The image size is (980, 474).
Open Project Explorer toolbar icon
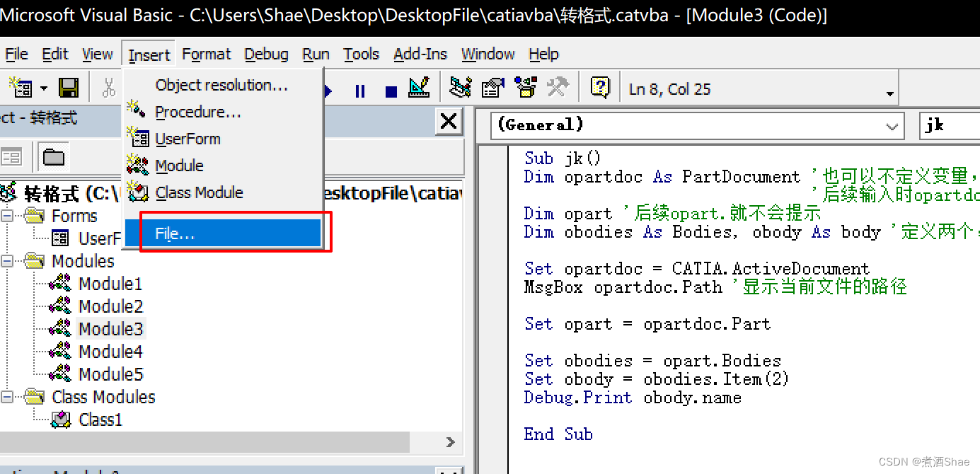[x=461, y=88]
